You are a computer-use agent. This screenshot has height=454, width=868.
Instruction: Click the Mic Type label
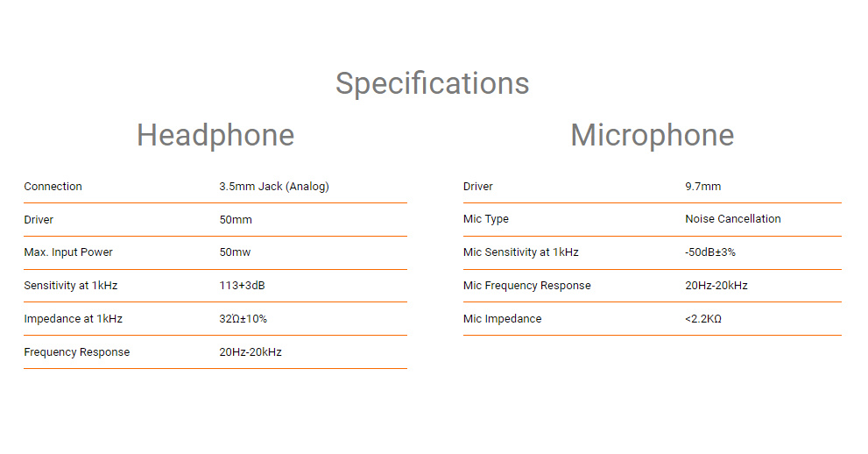pyautogui.click(x=485, y=219)
